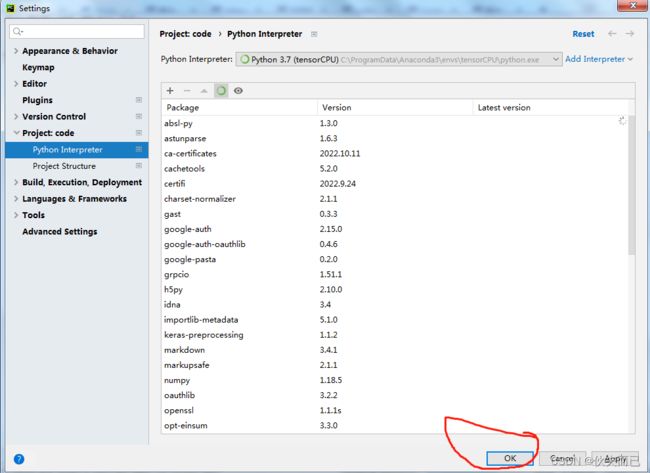Viewport: 650px width, 473px height.
Task: Select the keras-preprocessing package row
Action: click(395, 335)
